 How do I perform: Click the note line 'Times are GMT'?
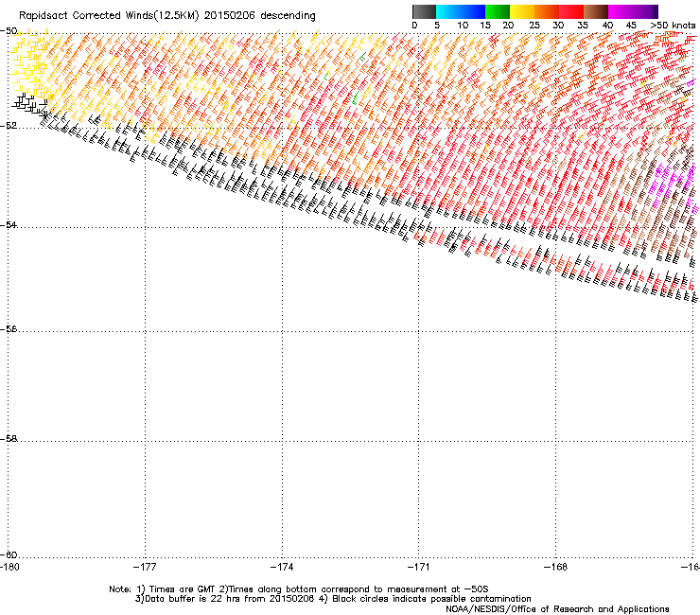183,589
